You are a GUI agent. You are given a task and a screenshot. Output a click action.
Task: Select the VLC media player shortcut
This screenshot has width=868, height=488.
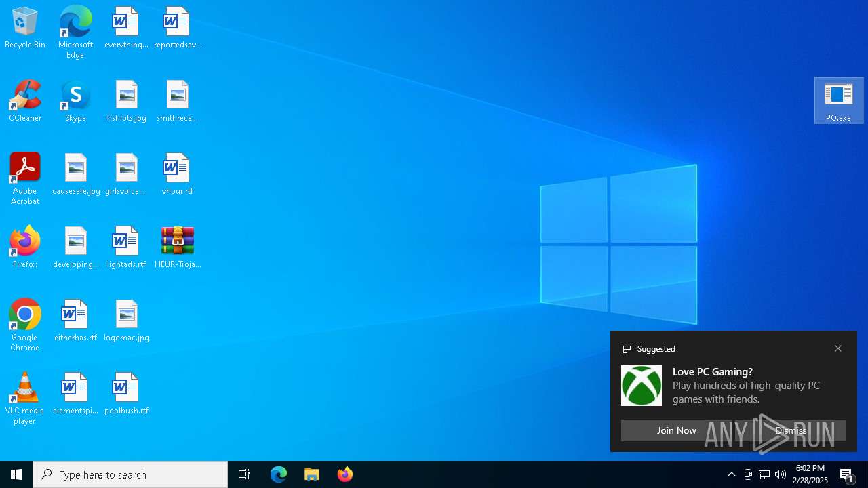(x=25, y=399)
